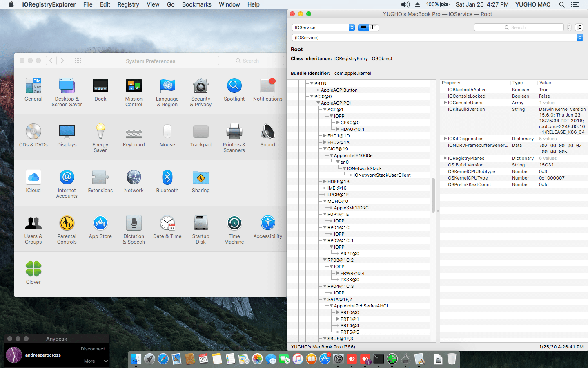The height and width of the screenshot is (368, 588).
Task: Open Security & Privacy pane
Action: (x=201, y=92)
